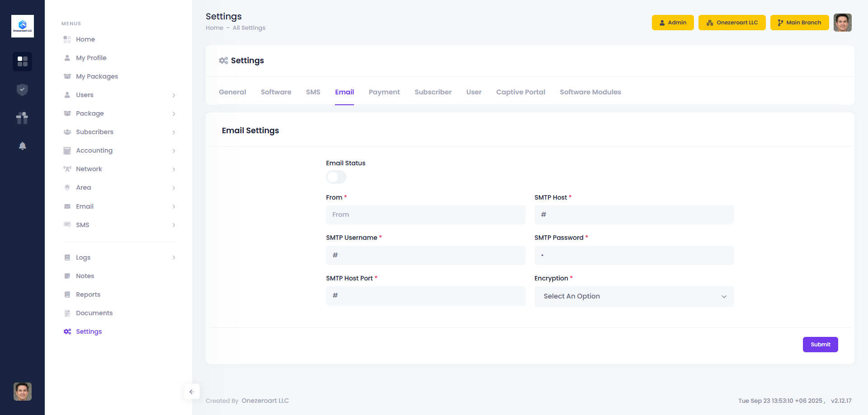868x415 pixels.
Task: Collapse sidebar with the left arrow button
Action: click(192, 392)
